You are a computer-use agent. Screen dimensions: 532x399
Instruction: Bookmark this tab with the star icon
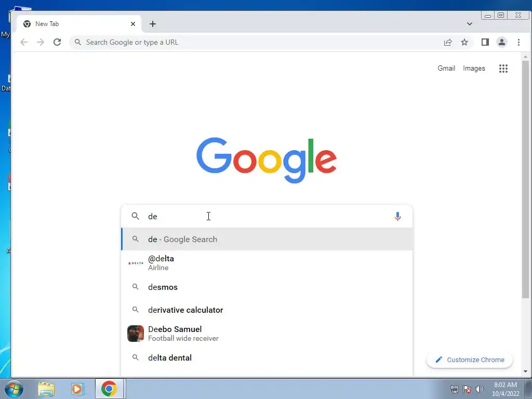(x=464, y=42)
